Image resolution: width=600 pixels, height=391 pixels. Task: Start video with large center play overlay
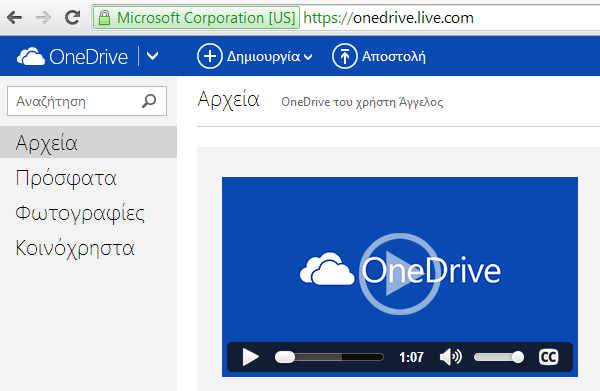(399, 274)
